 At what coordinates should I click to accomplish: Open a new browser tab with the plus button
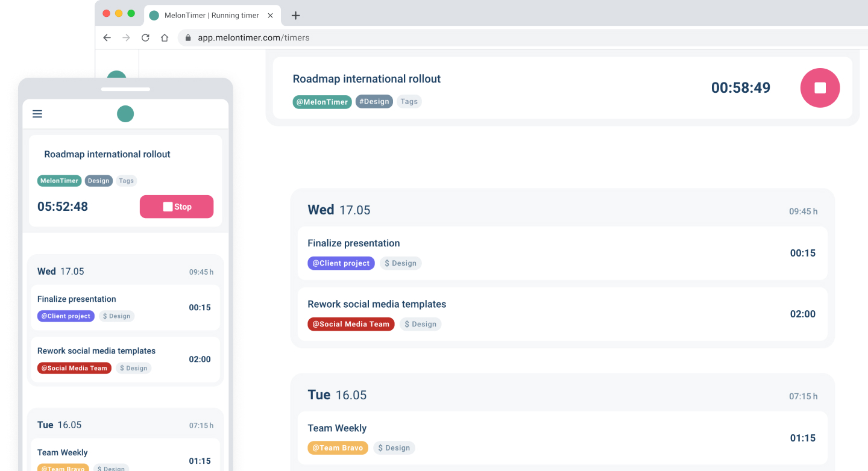coord(295,15)
